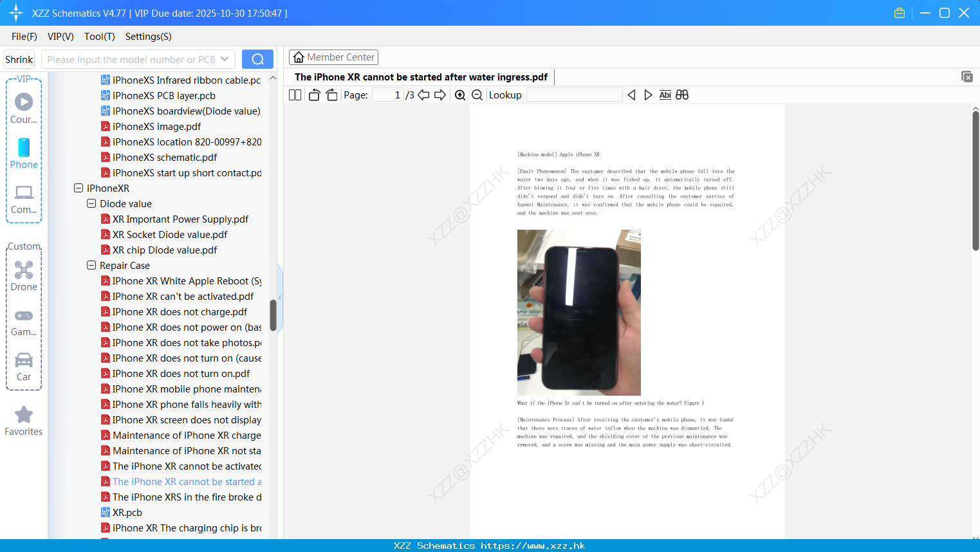Zoom out of the PDF
This screenshot has height=552, width=980.
pyautogui.click(x=477, y=95)
